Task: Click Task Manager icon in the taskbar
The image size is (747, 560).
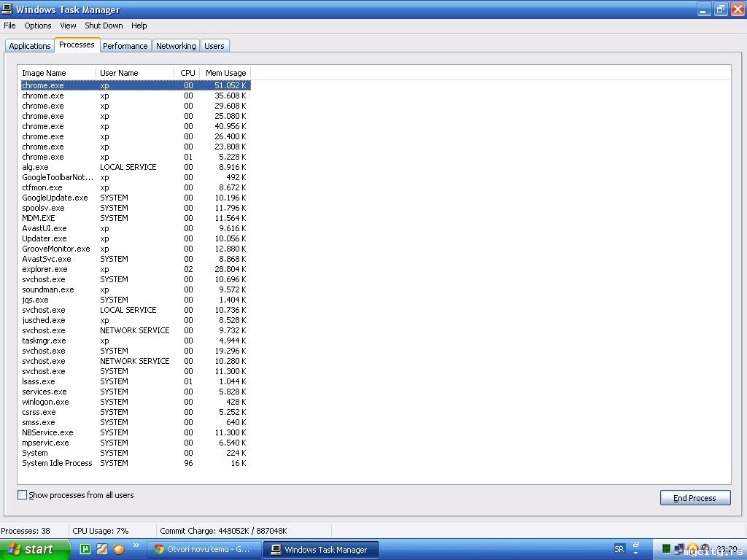Action: pyautogui.click(x=276, y=550)
